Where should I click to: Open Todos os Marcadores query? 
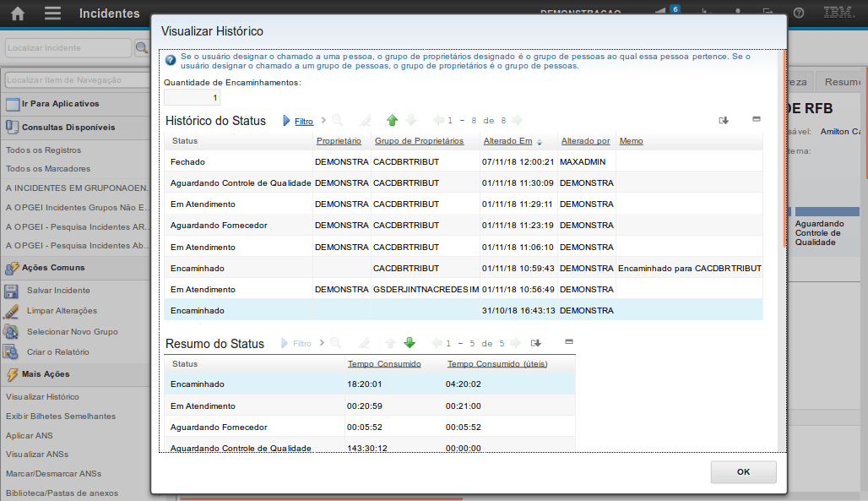click(48, 169)
